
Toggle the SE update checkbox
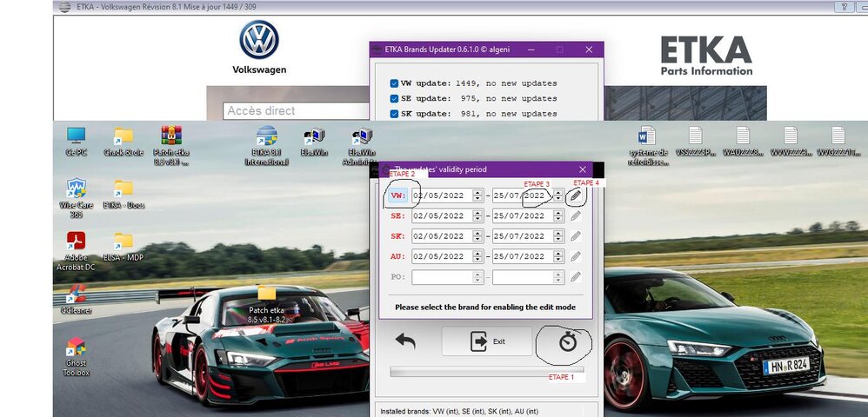[x=394, y=98]
